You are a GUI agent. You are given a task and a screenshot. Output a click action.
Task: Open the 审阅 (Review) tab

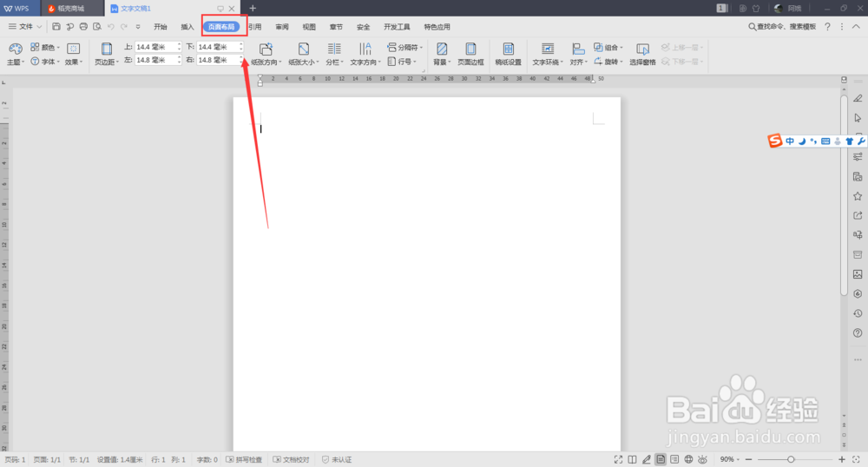click(x=282, y=27)
